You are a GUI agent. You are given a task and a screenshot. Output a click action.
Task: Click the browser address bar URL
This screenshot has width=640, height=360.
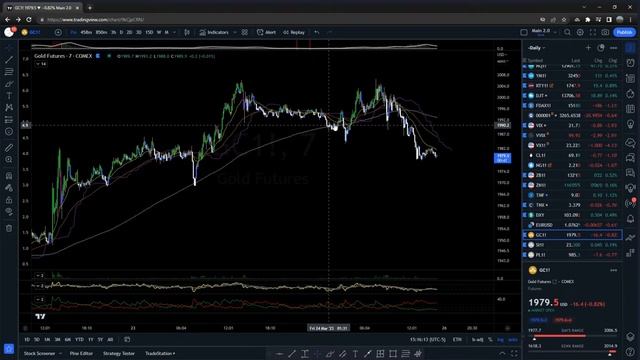(96, 19)
